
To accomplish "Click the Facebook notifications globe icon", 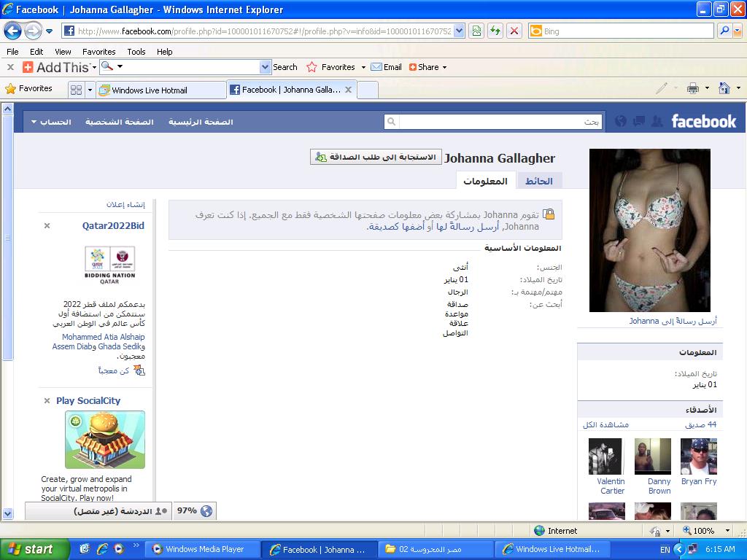I will tap(621, 122).
